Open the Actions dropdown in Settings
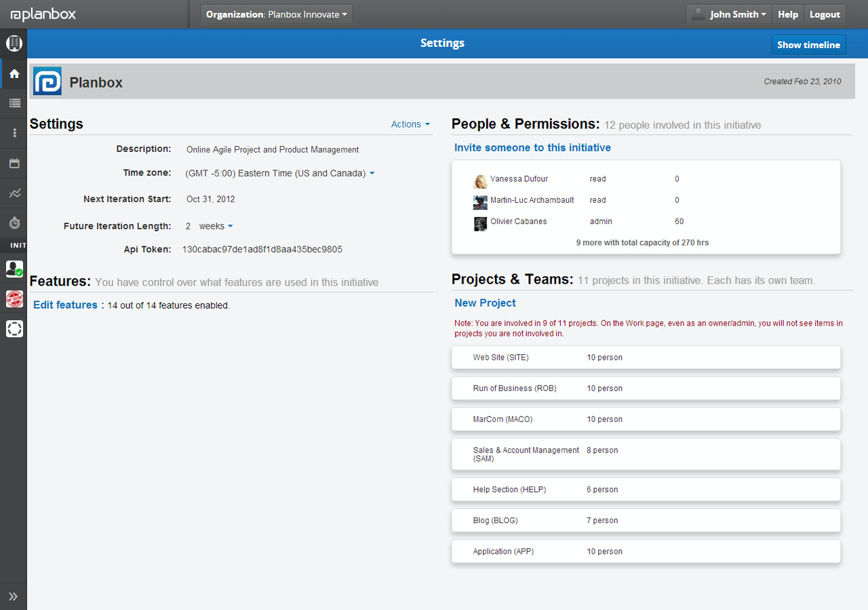Screen dimensions: 868x610 click(410, 124)
